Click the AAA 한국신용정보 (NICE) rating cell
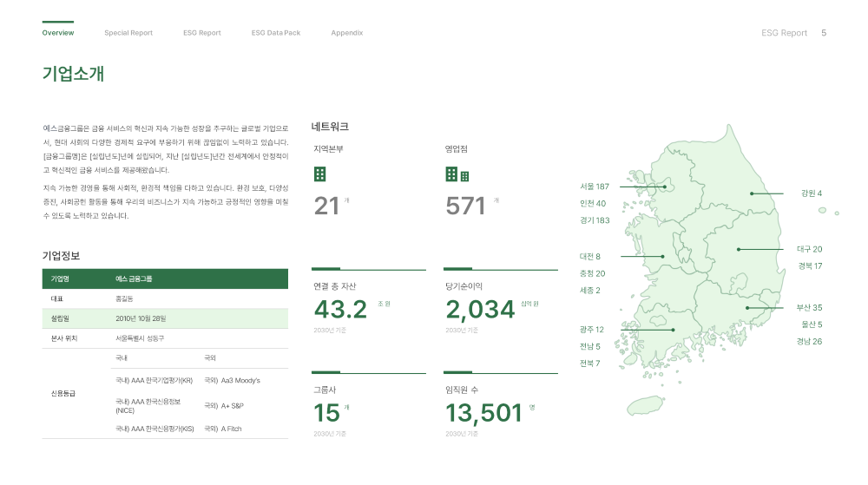 tap(148, 406)
